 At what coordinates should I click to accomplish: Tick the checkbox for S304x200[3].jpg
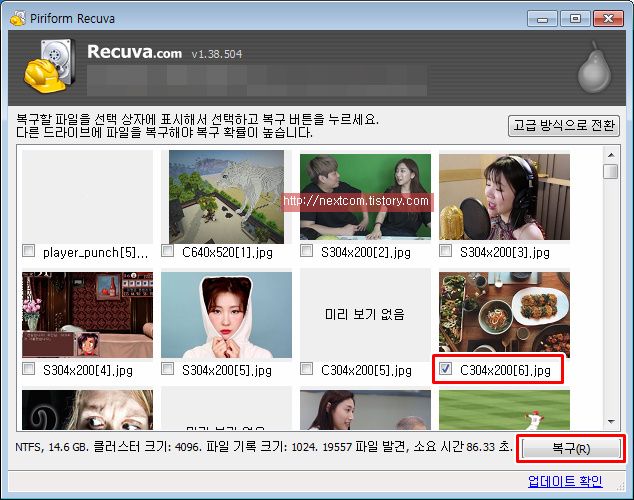click(446, 251)
